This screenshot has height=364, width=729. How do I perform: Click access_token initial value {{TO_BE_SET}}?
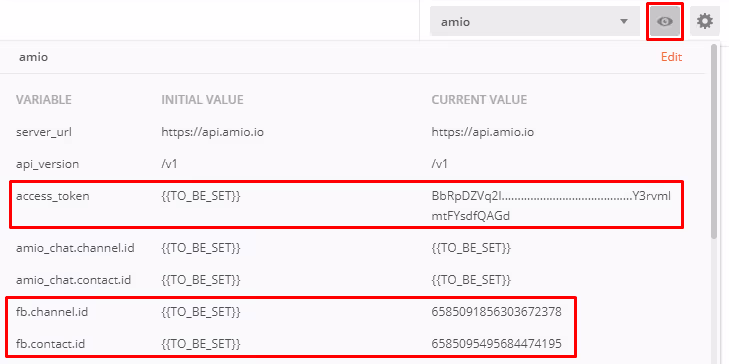(x=201, y=196)
